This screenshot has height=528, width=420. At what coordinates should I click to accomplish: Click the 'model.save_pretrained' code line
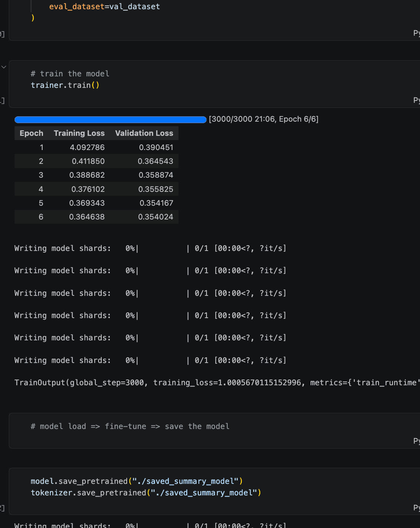pyautogui.click(x=137, y=481)
